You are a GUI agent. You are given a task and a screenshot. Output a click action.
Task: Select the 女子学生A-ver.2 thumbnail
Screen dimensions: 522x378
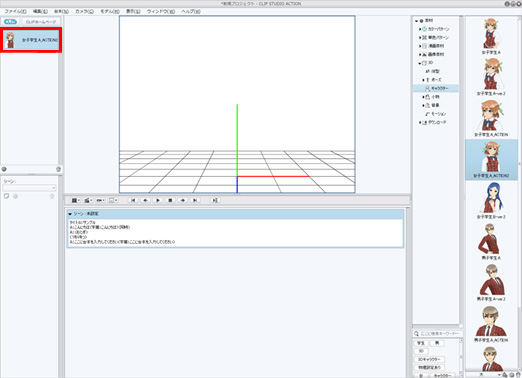click(491, 77)
